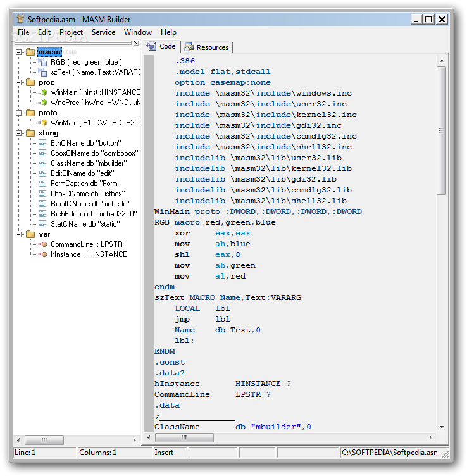
Task: Click the RGB macro item icon
Action: point(43,62)
